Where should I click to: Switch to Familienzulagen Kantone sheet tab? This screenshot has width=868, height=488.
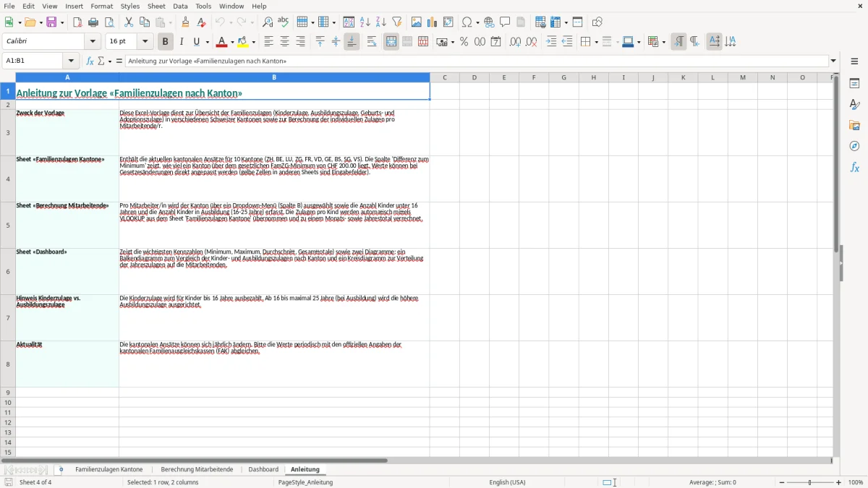[x=109, y=470]
